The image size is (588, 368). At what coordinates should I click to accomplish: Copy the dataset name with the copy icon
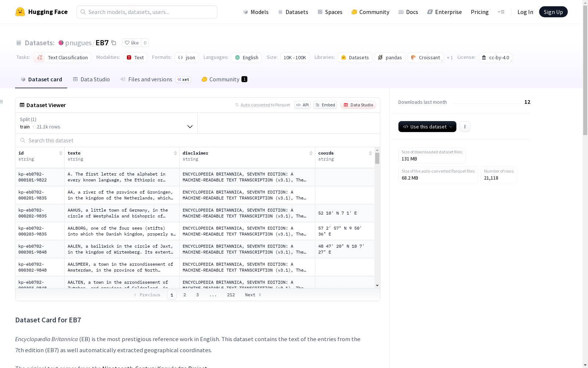click(114, 43)
